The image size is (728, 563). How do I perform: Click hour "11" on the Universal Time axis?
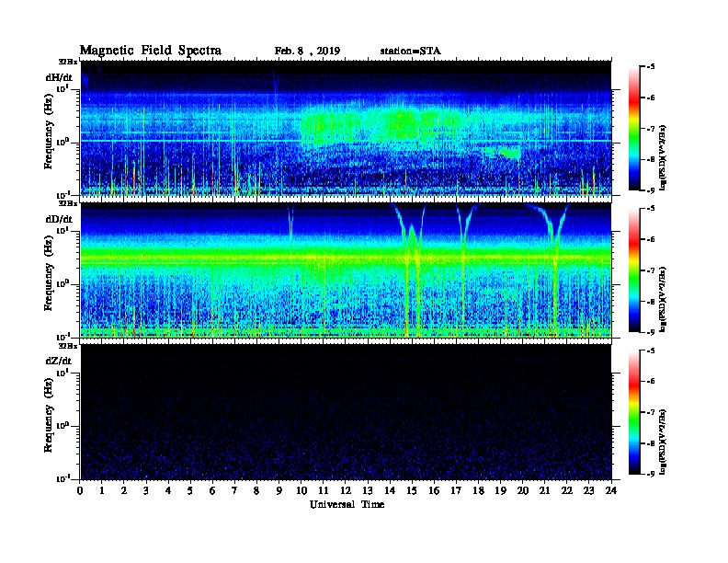click(324, 491)
